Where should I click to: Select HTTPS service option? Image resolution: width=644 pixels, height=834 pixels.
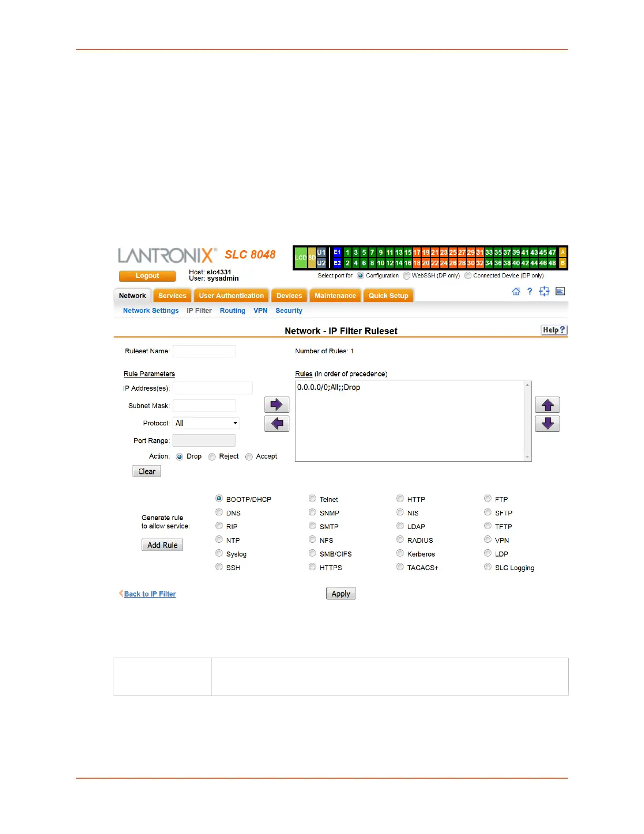coord(313,567)
